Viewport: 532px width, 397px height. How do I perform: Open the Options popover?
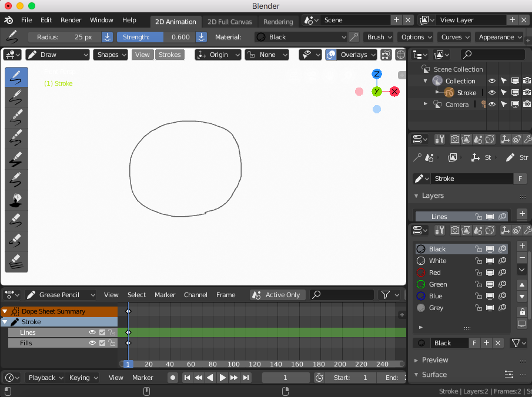[416, 37]
